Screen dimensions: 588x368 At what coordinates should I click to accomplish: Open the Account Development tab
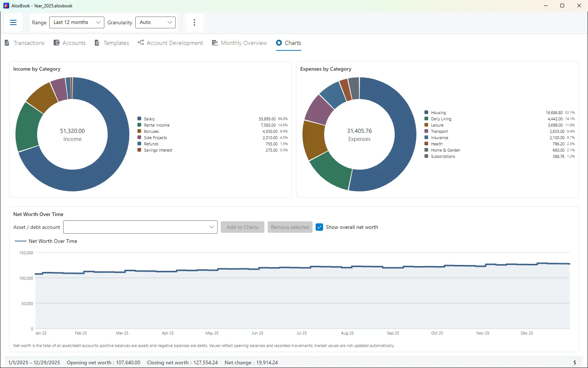pyautogui.click(x=171, y=43)
